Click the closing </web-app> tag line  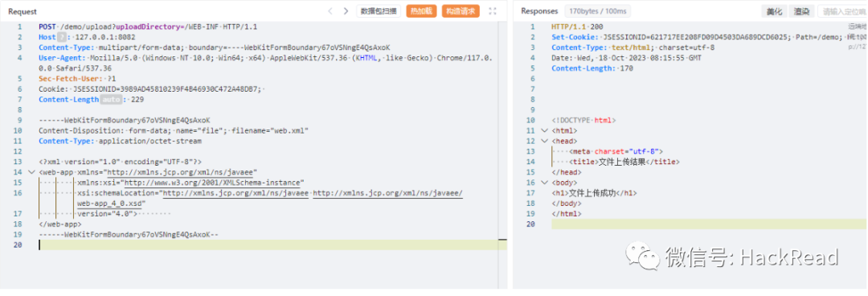(x=59, y=224)
